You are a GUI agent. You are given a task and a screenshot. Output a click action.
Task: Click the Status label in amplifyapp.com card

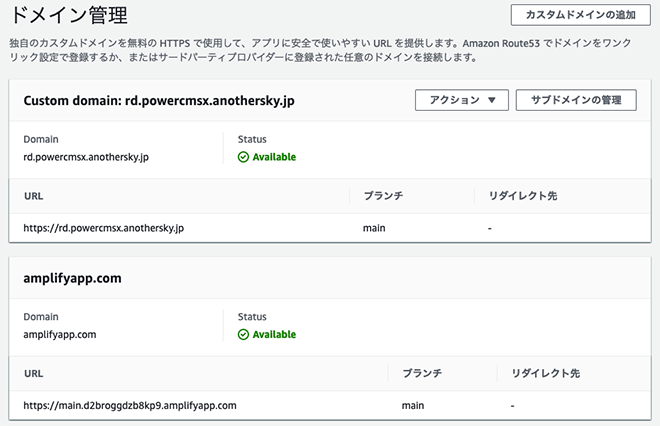[252, 317]
